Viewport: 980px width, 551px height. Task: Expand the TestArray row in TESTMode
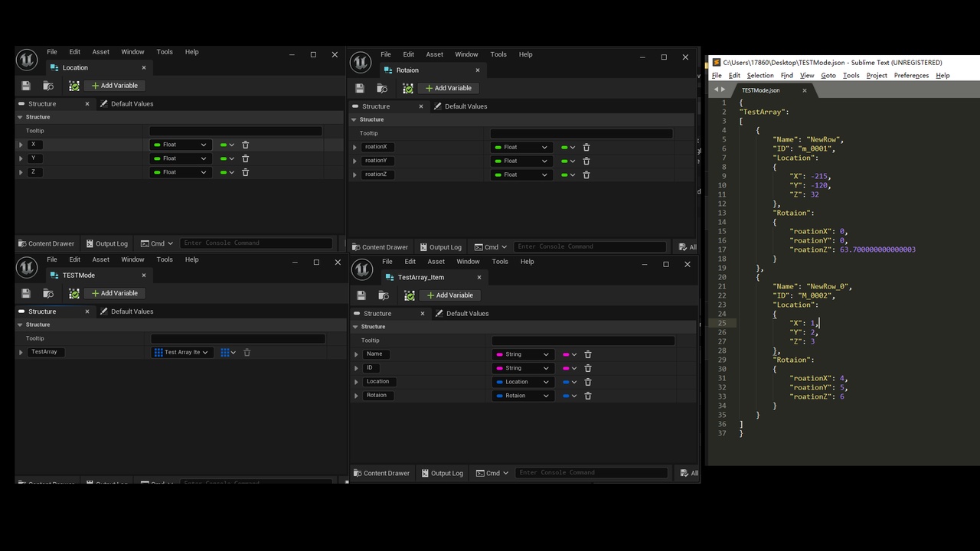click(21, 352)
